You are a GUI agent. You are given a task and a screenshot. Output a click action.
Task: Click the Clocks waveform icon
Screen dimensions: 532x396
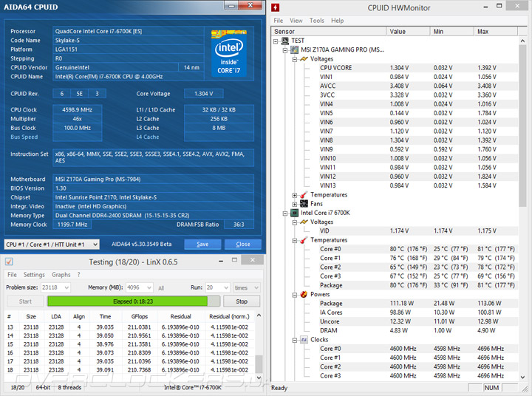pos(304,340)
